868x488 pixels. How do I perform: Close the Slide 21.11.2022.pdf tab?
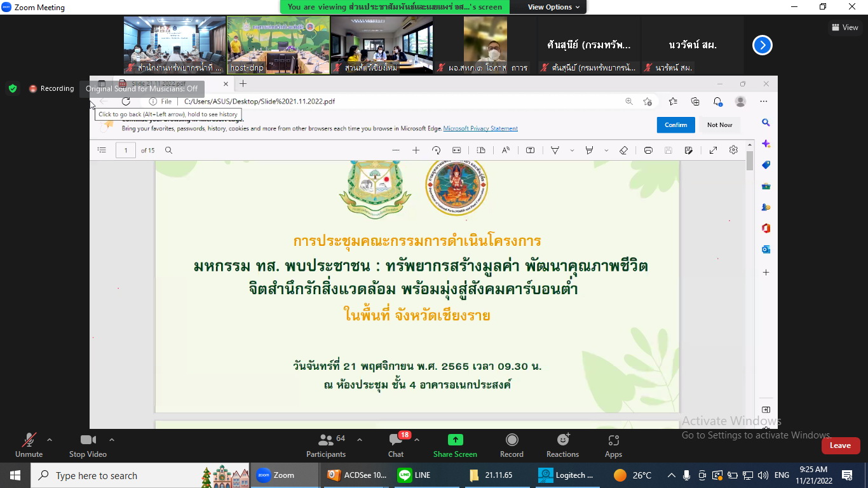tap(225, 83)
